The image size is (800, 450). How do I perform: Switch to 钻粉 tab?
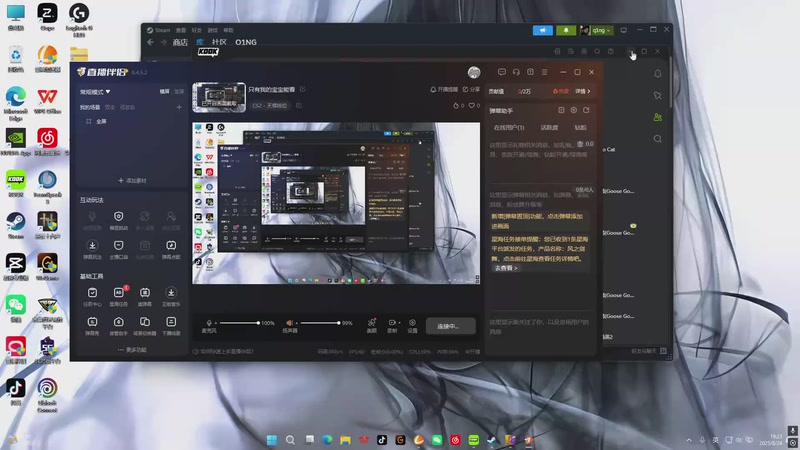(x=581, y=128)
